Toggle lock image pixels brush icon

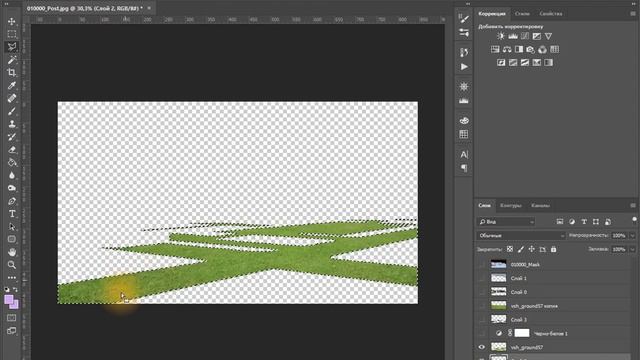pyautogui.click(x=520, y=249)
